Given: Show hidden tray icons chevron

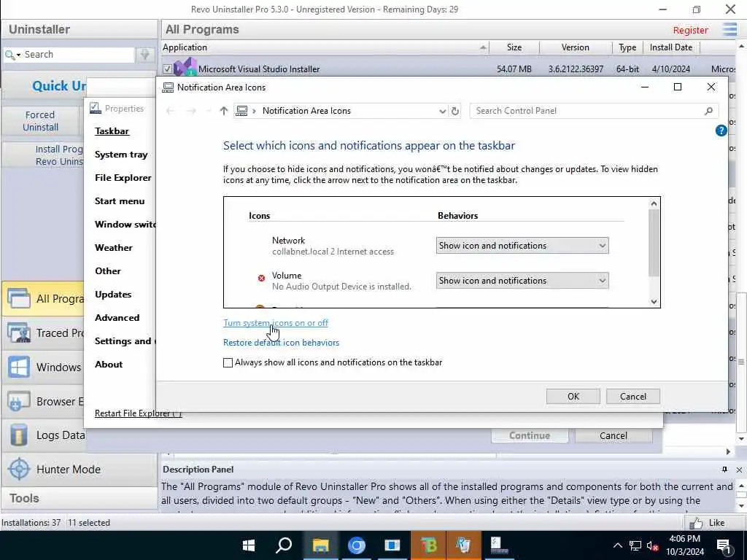Looking at the screenshot, I should (617, 545).
